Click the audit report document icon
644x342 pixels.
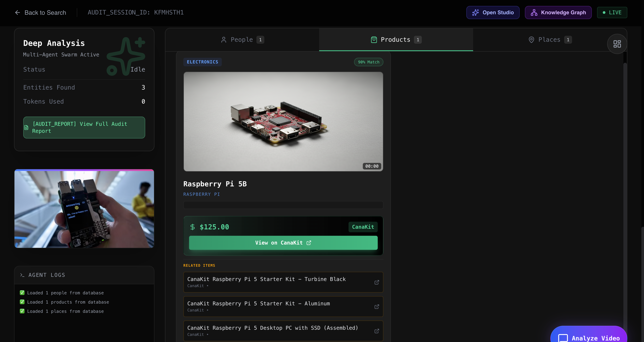[x=26, y=128]
